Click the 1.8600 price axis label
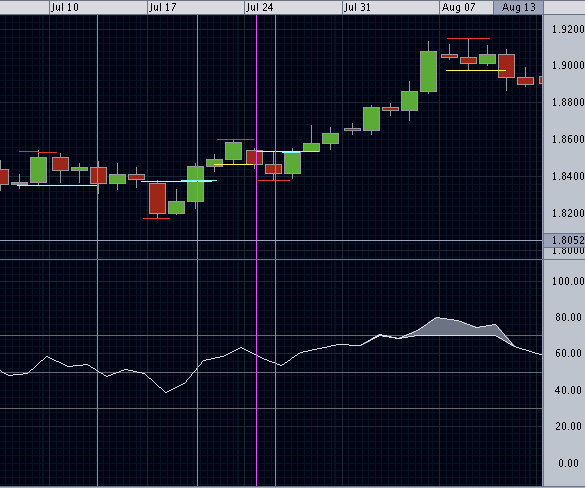The image size is (585, 488). coord(568,139)
